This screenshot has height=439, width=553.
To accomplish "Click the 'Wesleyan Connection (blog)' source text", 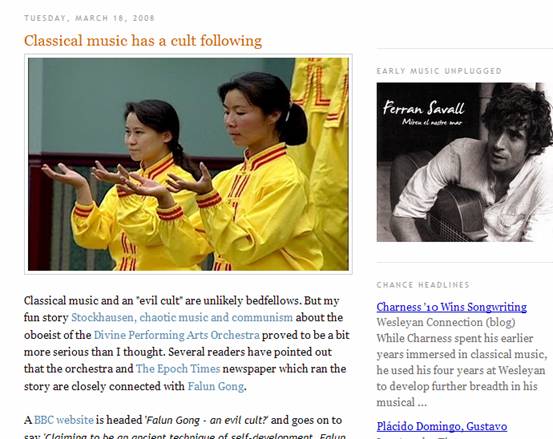I will coord(446,322).
